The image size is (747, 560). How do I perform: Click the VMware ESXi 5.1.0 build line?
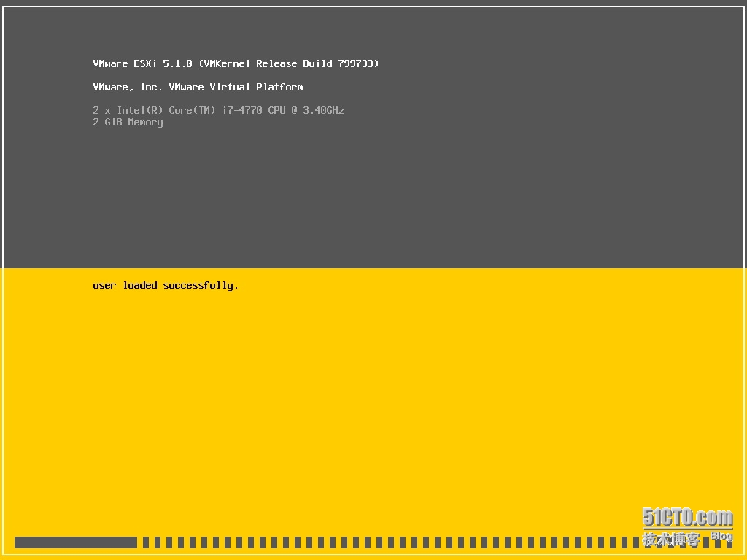click(236, 63)
